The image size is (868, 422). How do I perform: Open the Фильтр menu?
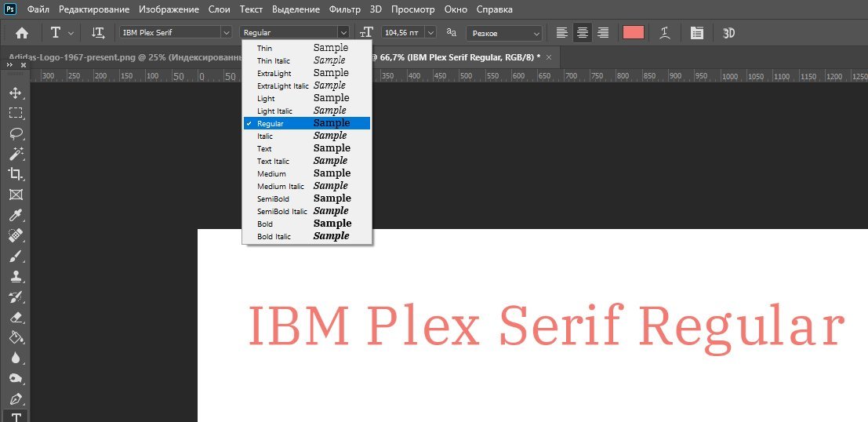point(345,9)
